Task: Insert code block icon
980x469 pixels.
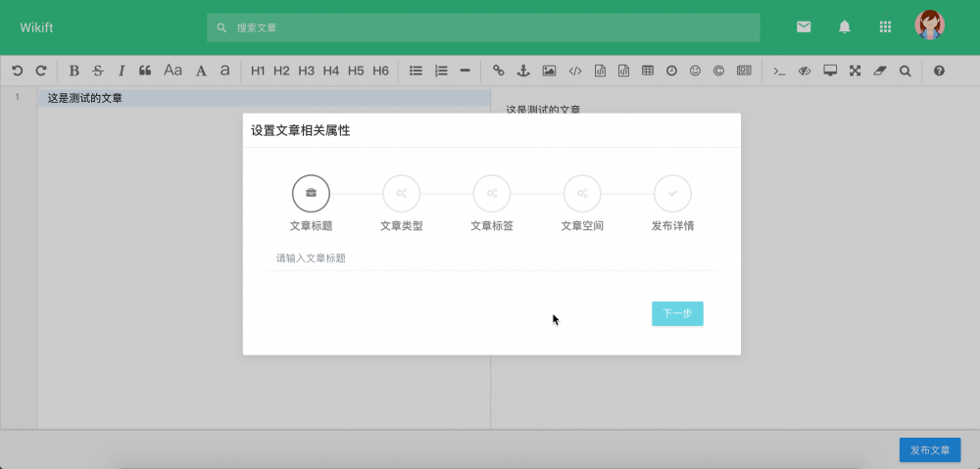Action: point(623,70)
